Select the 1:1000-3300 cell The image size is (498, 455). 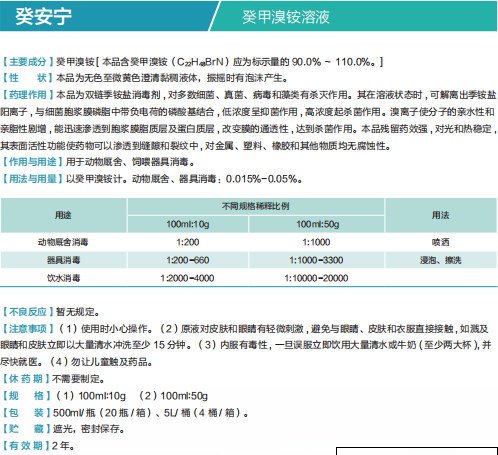(x=316, y=260)
